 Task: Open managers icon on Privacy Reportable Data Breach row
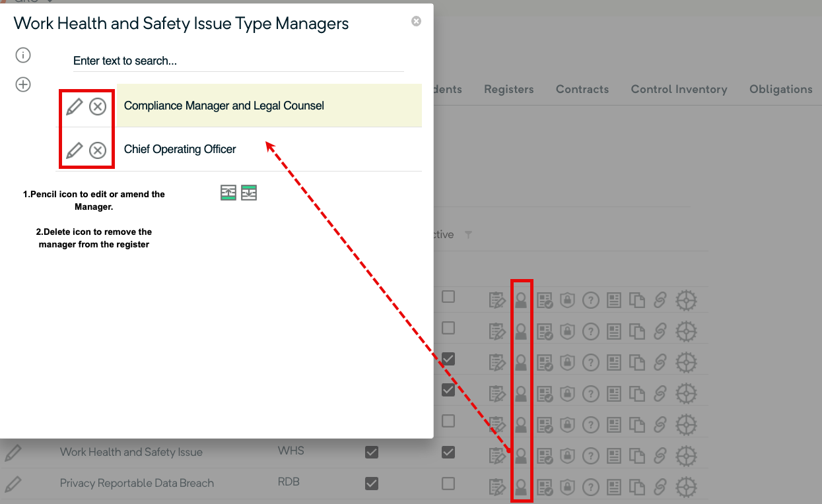coord(521,487)
